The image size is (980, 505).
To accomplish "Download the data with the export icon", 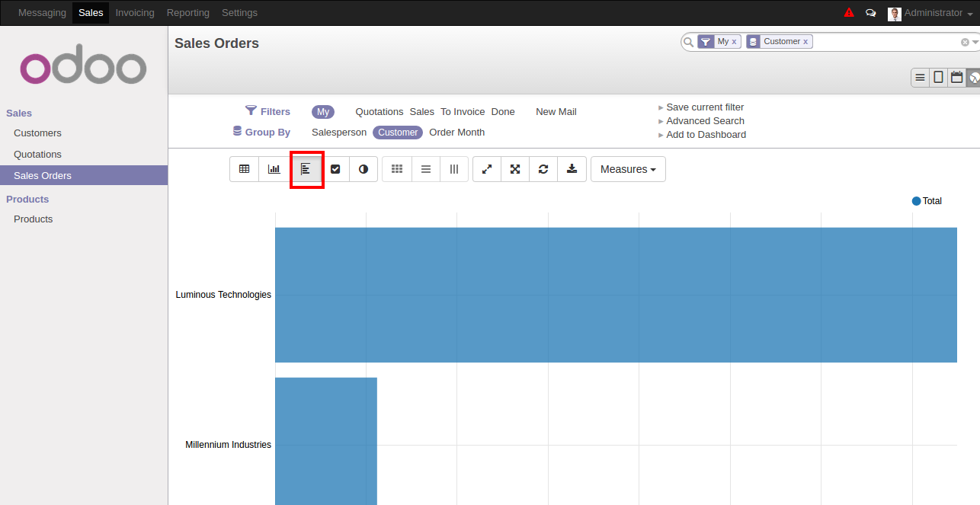I will pyautogui.click(x=572, y=169).
